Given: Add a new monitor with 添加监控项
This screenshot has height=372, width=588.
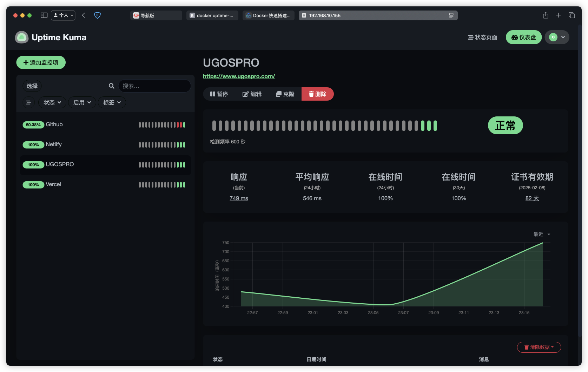Looking at the screenshot, I should tap(41, 62).
